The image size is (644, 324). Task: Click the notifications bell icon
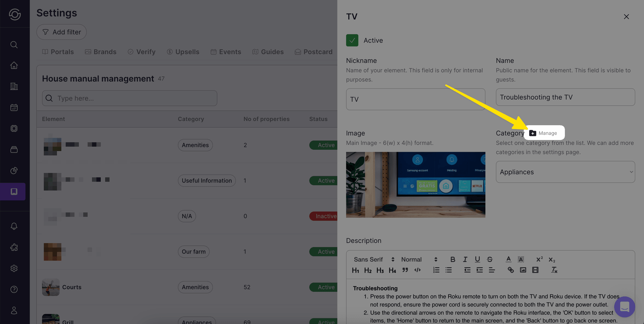[x=14, y=226]
